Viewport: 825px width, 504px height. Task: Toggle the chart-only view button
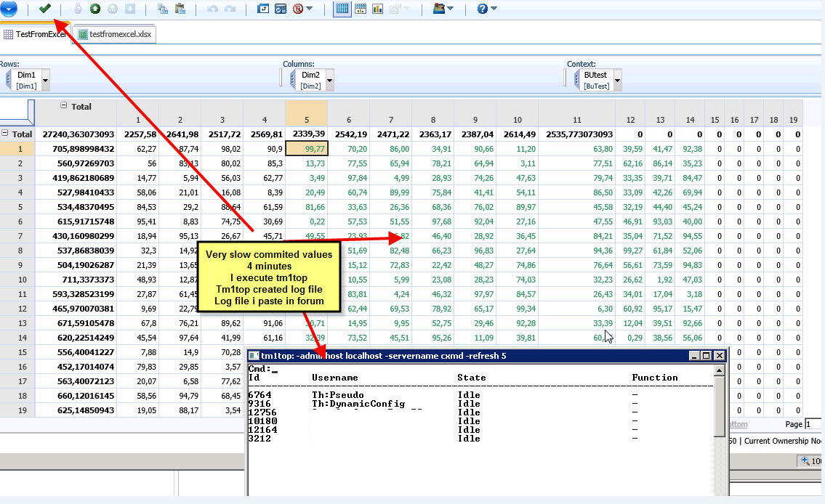tap(377, 9)
